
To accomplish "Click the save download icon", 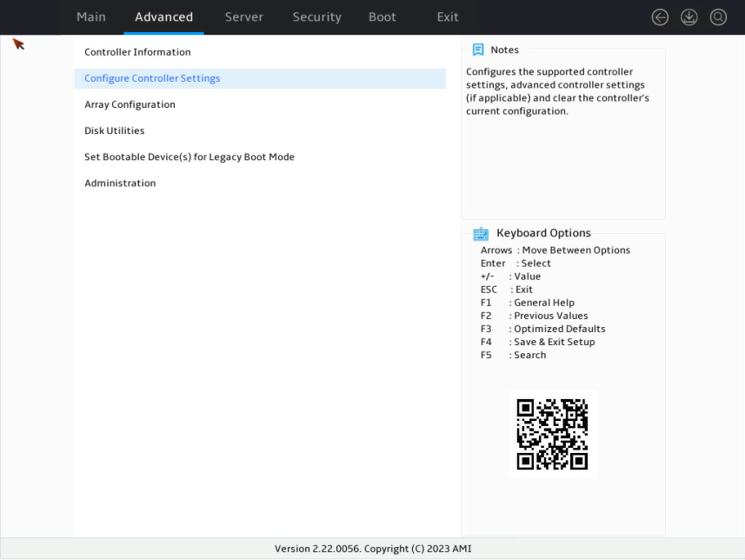I will point(689,17).
